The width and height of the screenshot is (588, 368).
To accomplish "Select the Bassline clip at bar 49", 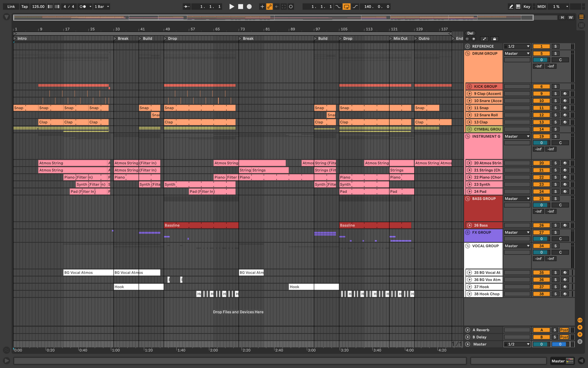I will click(201, 225).
